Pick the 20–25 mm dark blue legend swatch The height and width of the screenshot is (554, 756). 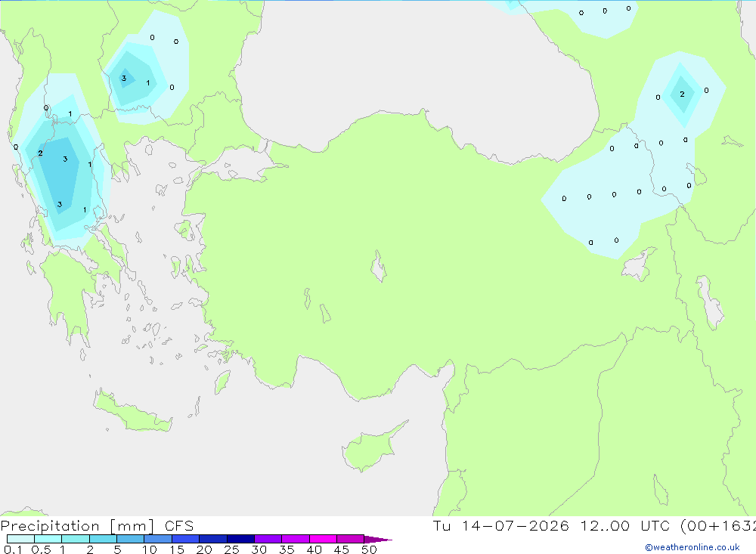213,539
